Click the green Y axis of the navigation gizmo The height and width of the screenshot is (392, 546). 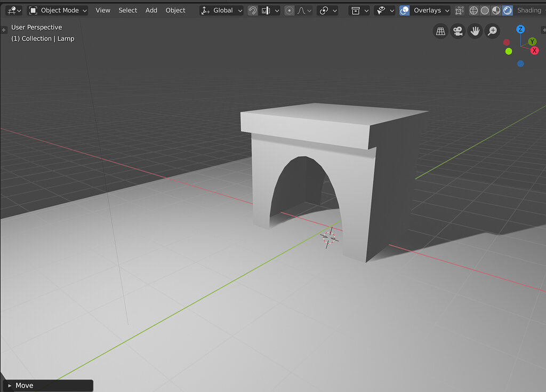[532, 41]
